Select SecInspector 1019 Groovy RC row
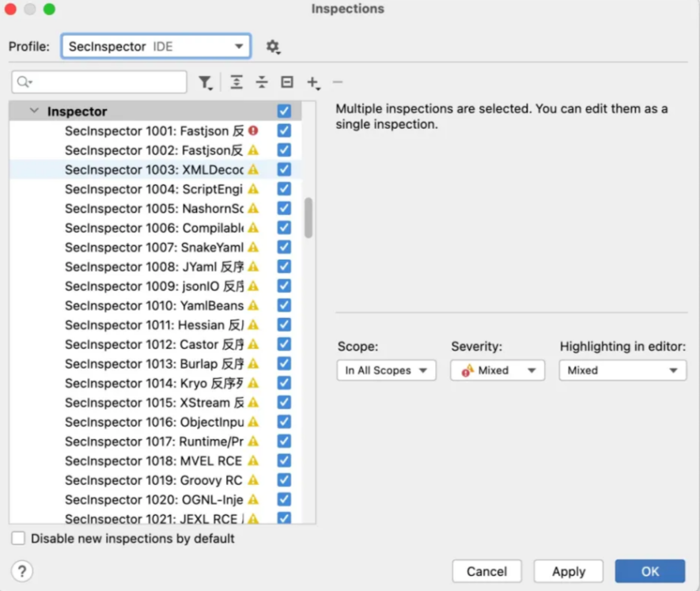Viewport: 700px width, 591px height. pos(155,480)
